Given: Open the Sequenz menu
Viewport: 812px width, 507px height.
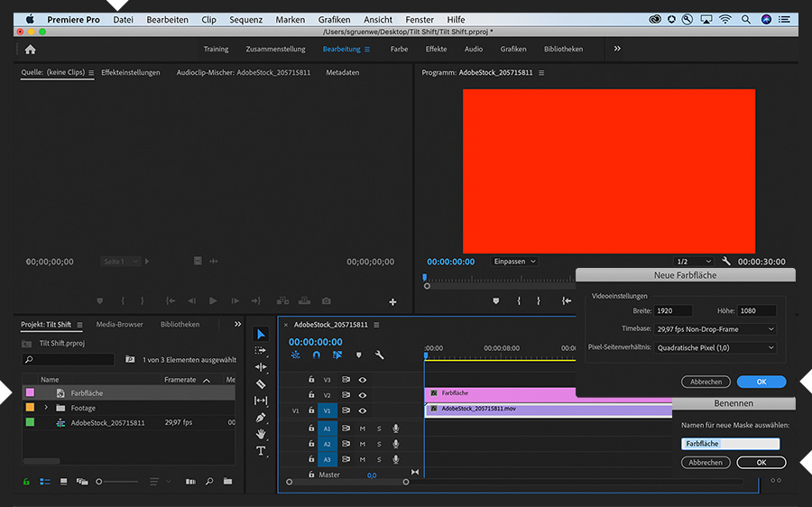Looking at the screenshot, I should (x=246, y=19).
